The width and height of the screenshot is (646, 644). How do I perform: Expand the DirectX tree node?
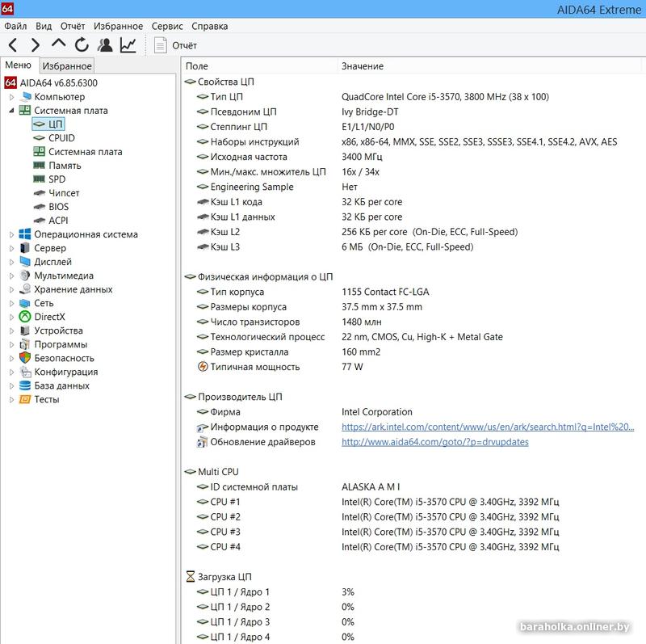coord(11,317)
